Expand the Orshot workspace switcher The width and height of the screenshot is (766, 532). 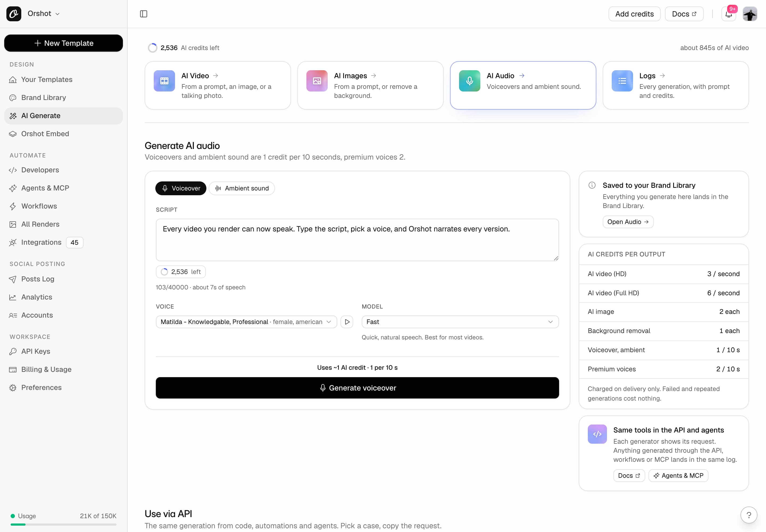pos(44,14)
